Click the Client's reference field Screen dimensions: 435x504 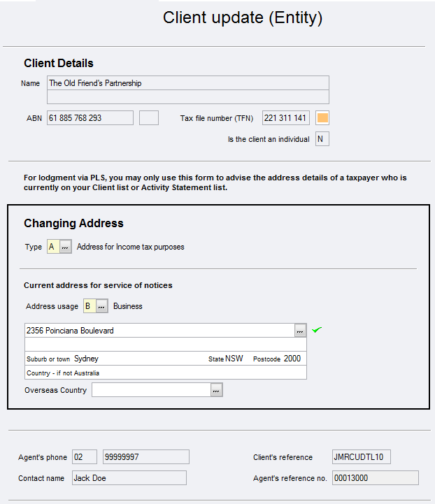(361, 457)
